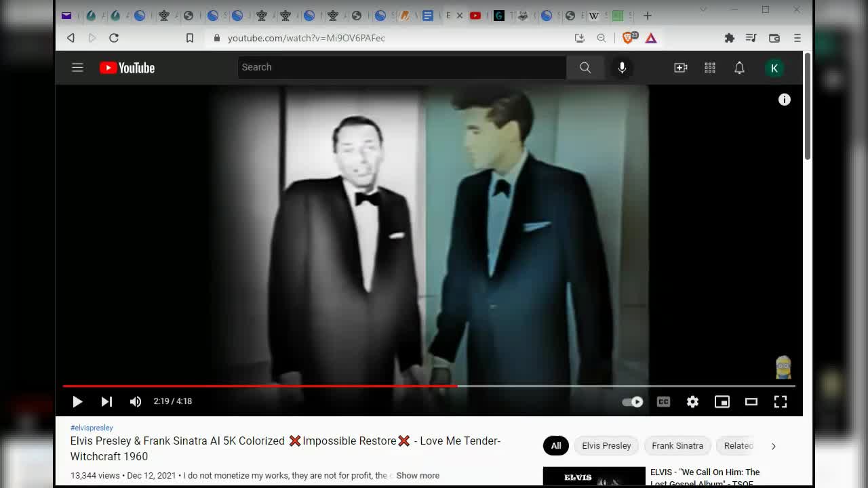The width and height of the screenshot is (868, 488).
Task: Expand description with Show more
Action: (x=418, y=475)
